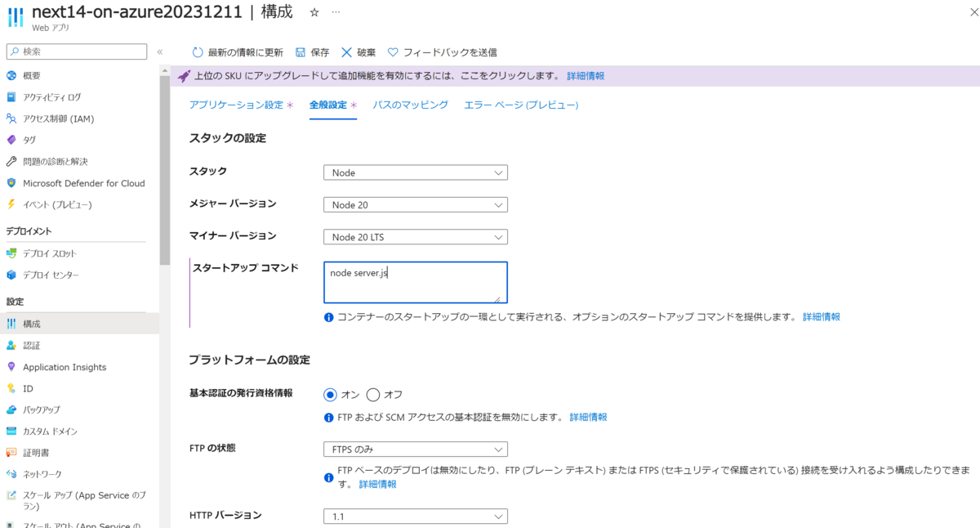The image size is (980, 528).
Task: Click the Application Insights lightbulb icon
Action: pyautogui.click(x=11, y=367)
